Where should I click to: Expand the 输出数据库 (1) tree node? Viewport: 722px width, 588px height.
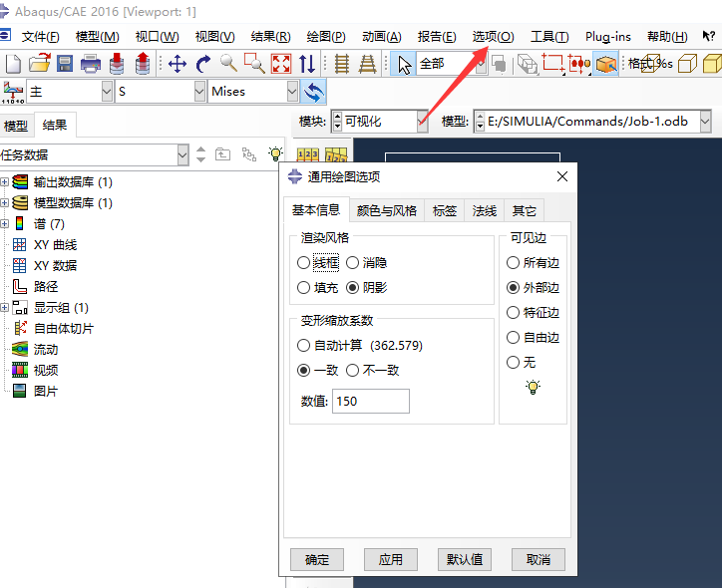4,182
